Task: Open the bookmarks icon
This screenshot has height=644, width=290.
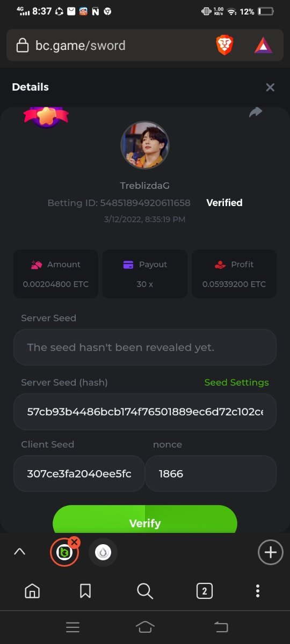Action: coord(85,591)
